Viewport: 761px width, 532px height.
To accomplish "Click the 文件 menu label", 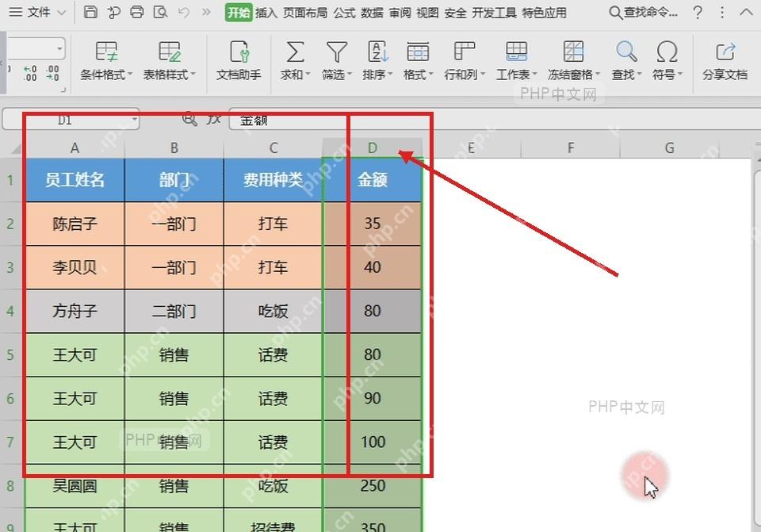I will coord(39,12).
